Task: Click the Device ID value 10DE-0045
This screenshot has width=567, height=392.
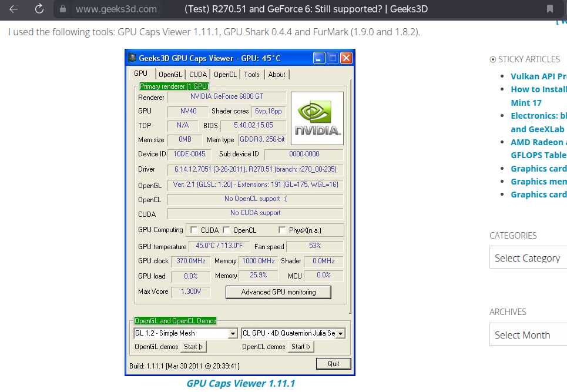Action: (189, 154)
